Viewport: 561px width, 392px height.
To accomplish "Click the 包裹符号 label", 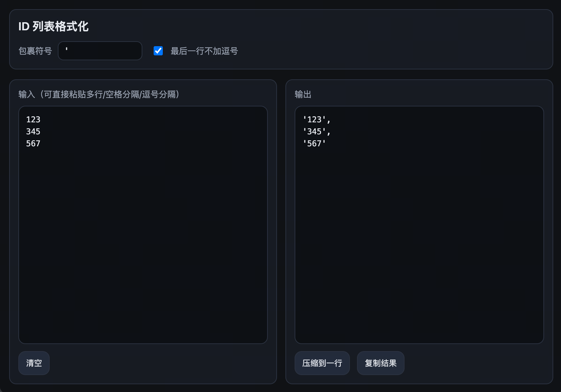I will click(35, 51).
